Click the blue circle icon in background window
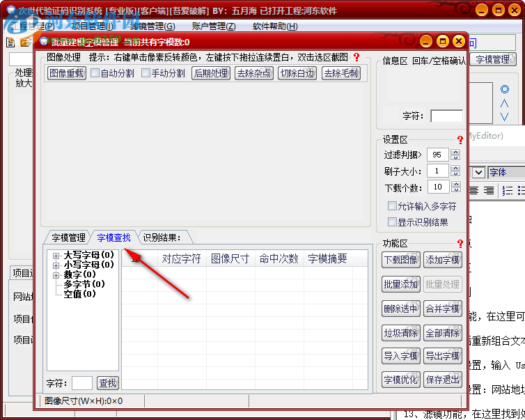The height and width of the screenshot is (420, 525). [505, 89]
